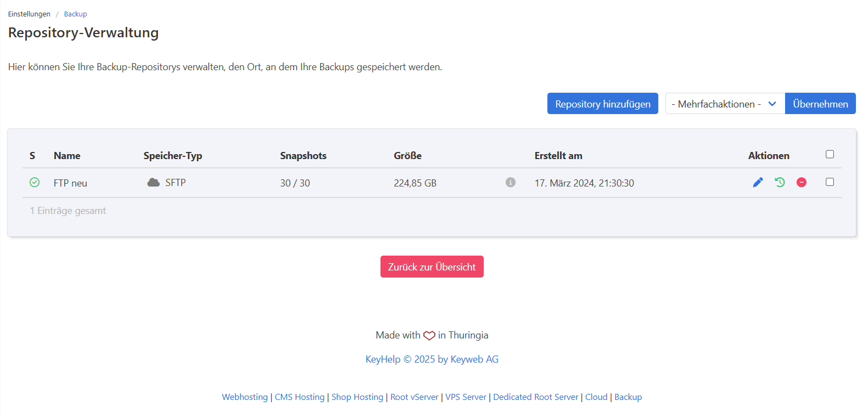This screenshot has height=418, width=868.
Task: Check the FTP neu row checkbox
Action: [x=830, y=182]
